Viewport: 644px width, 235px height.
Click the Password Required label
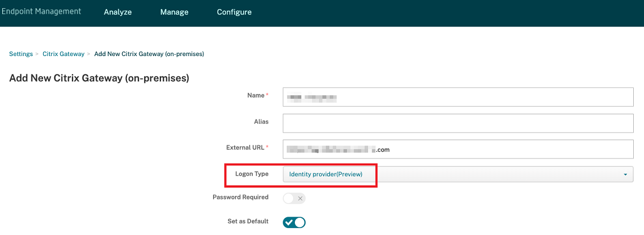pyautogui.click(x=240, y=197)
